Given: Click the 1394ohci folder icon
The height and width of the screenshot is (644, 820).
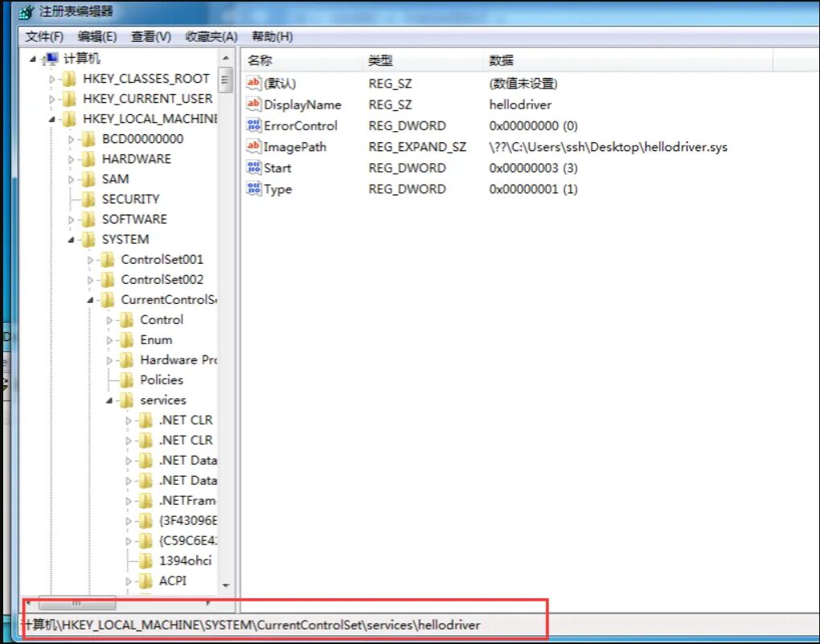Looking at the screenshot, I should (146, 561).
